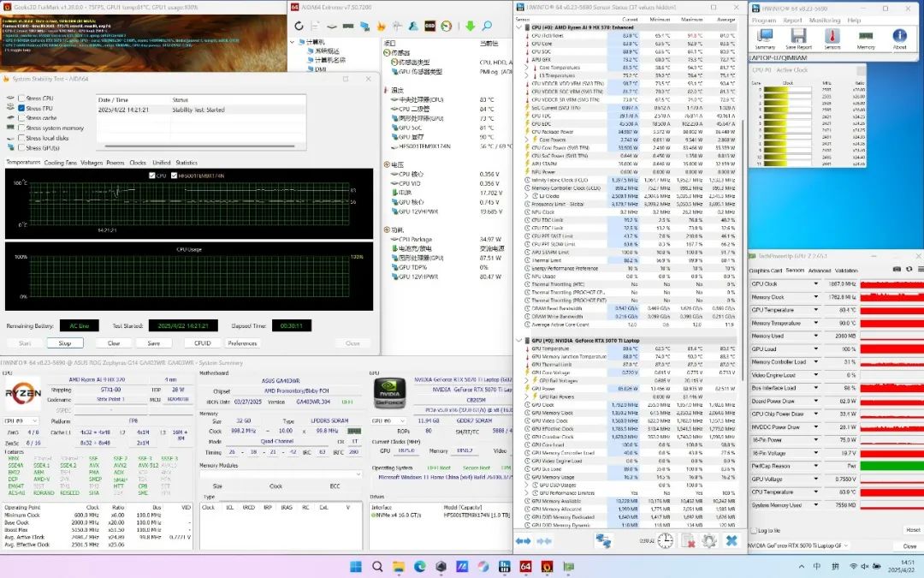Open Sensors thermometer icon in HWiNFO

(x=832, y=39)
